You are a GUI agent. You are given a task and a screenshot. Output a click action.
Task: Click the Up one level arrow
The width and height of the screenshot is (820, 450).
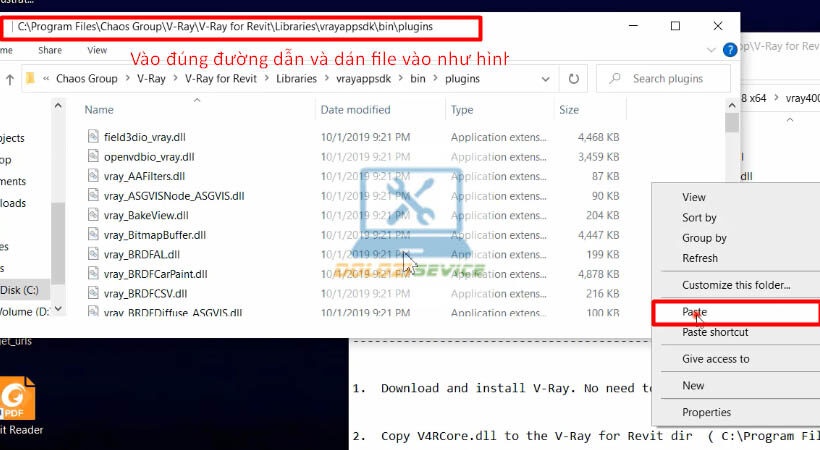[9, 79]
